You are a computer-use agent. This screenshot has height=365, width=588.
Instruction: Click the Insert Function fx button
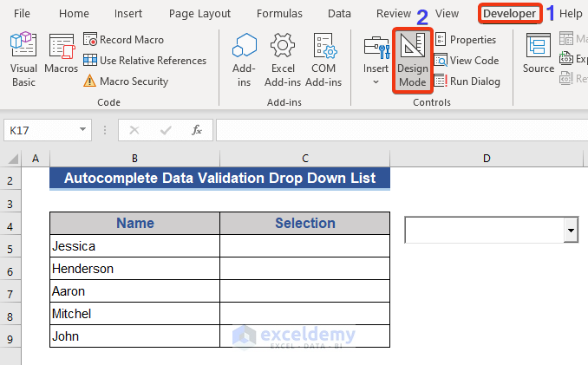click(197, 130)
